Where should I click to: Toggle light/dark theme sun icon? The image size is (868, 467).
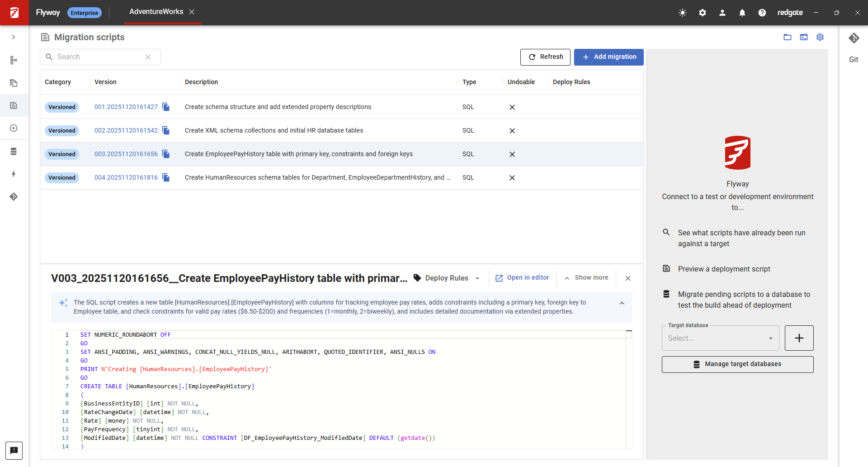tap(683, 13)
